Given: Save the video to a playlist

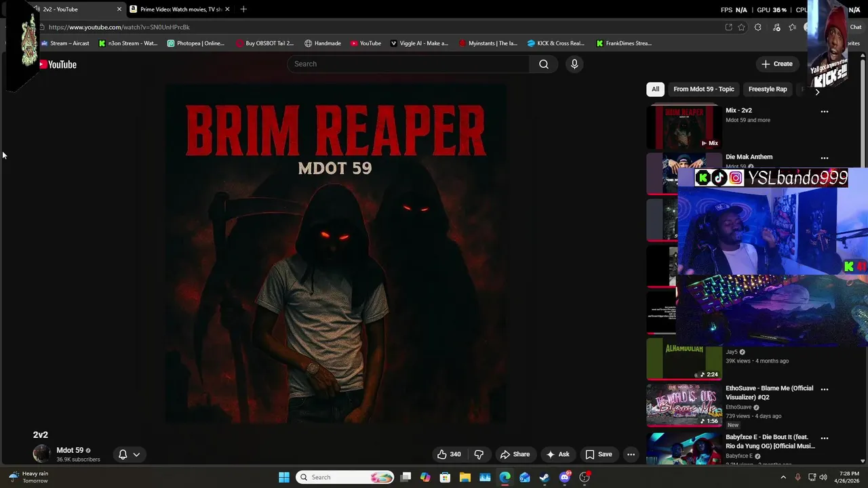Looking at the screenshot, I should pos(599,454).
